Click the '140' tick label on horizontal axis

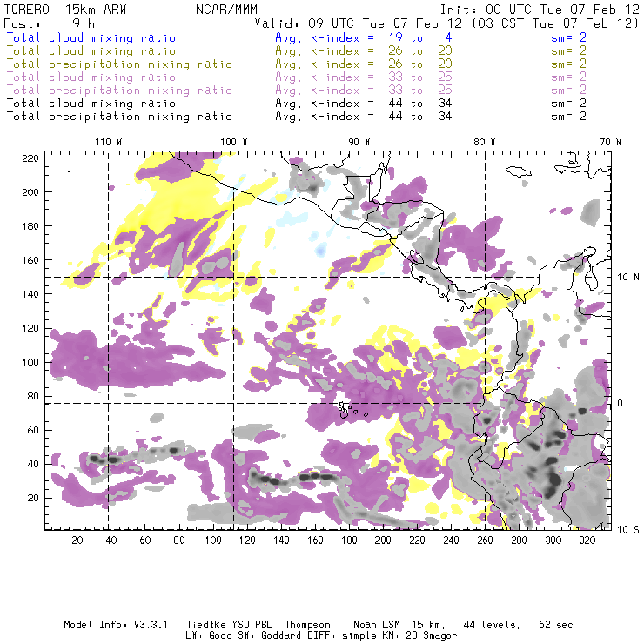coord(281,540)
